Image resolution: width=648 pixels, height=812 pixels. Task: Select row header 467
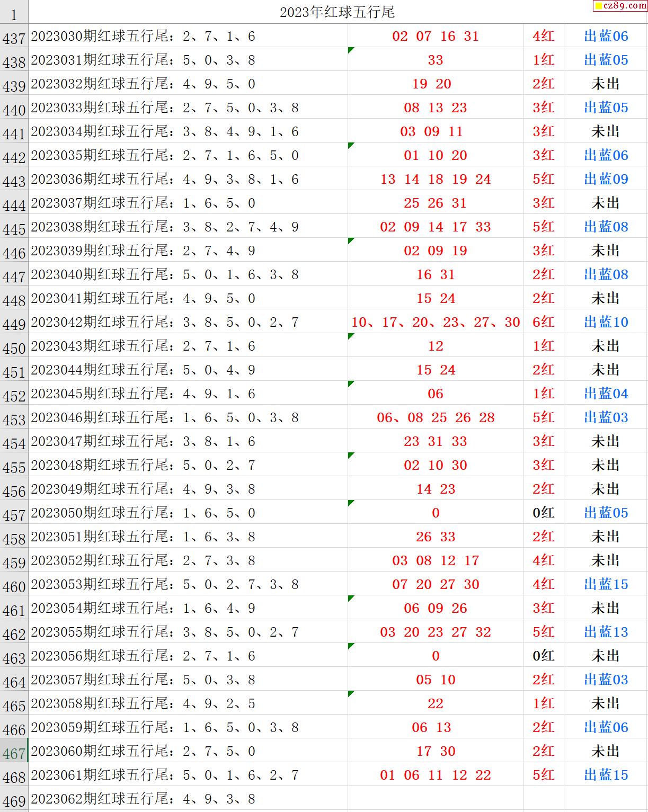click(14, 751)
